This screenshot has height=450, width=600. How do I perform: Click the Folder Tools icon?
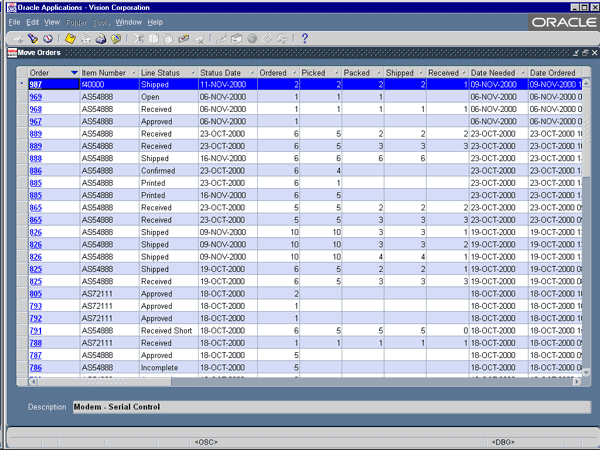282,39
